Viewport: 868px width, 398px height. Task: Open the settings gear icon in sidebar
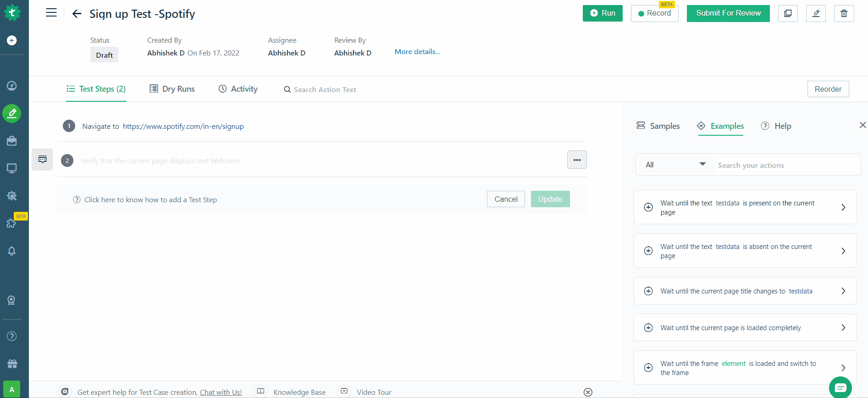tap(12, 196)
